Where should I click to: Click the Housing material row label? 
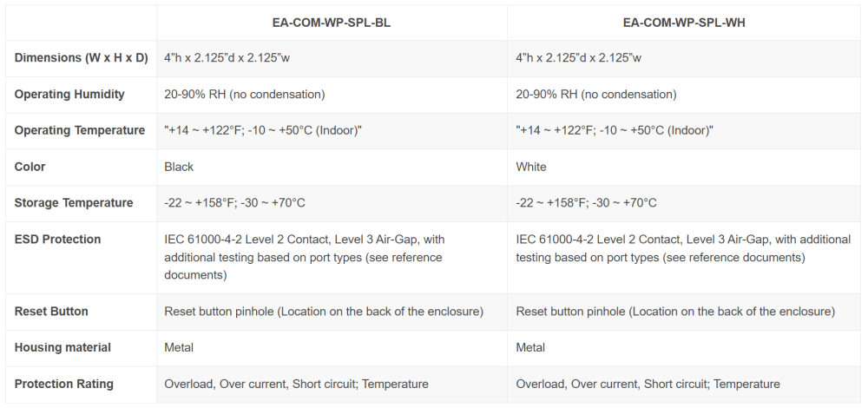pyautogui.click(x=62, y=347)
